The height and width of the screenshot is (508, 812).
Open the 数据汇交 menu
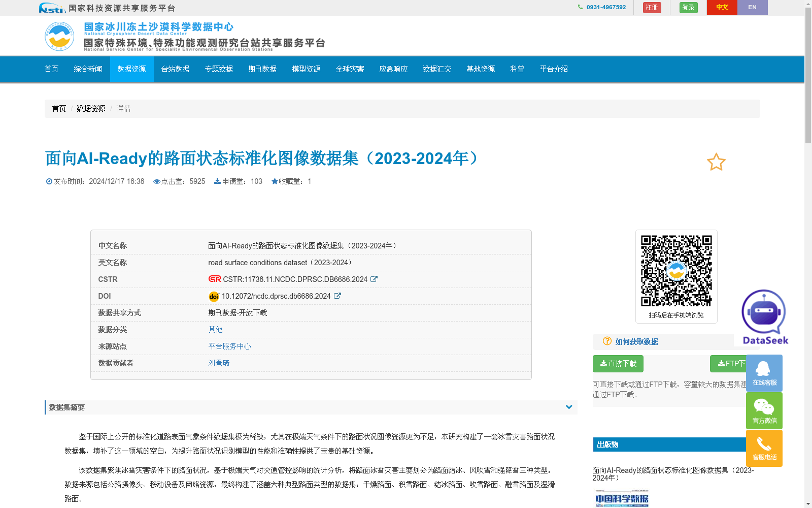point(437,69)
